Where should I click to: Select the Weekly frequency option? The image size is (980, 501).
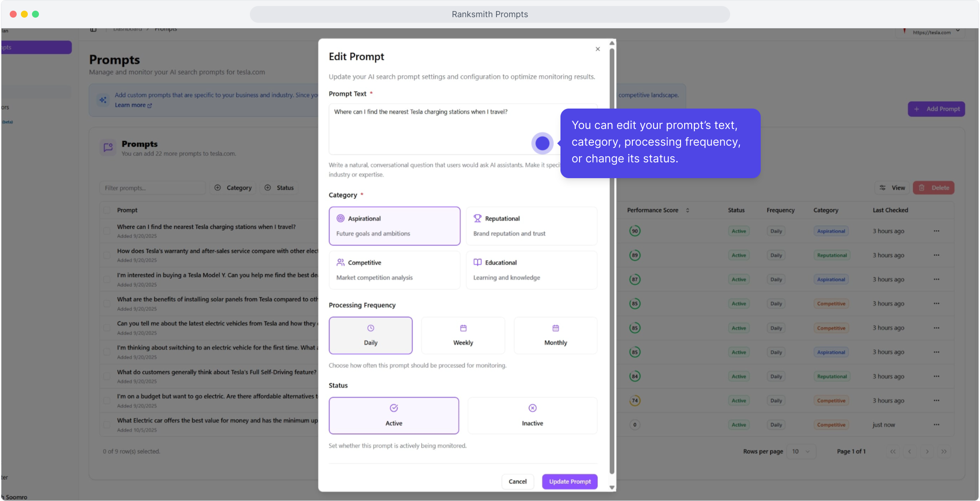463,336
